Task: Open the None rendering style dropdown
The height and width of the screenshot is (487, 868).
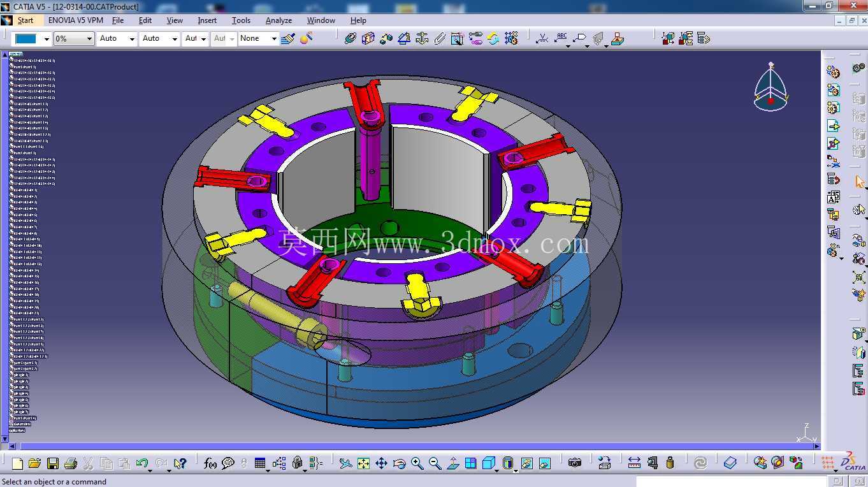Action: (x=259, y=39)
